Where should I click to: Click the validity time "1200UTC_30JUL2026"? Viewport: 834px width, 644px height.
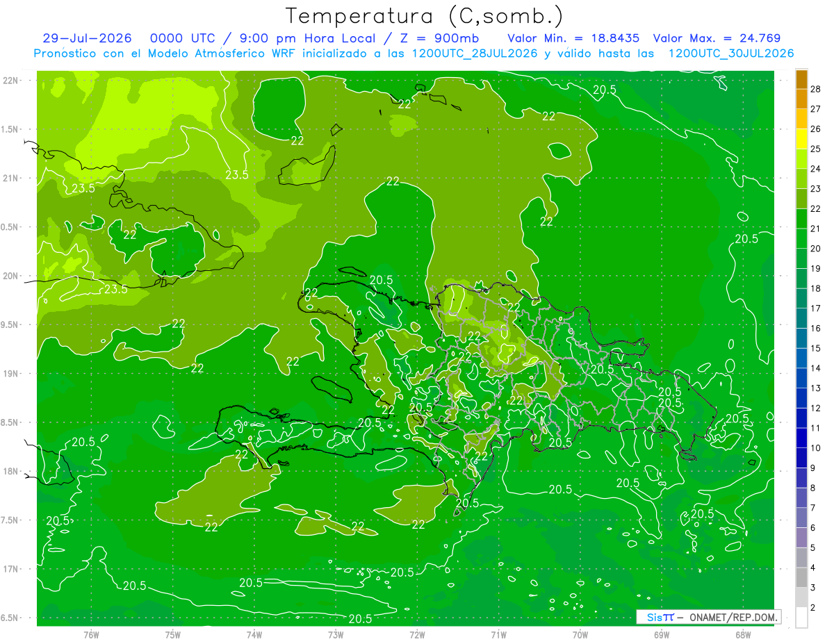730,53
